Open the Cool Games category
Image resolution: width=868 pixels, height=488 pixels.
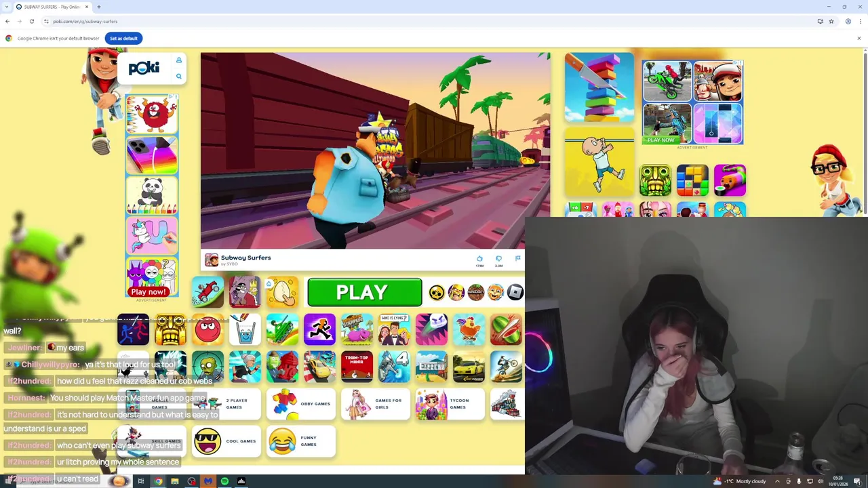click(x=226, y=441)
